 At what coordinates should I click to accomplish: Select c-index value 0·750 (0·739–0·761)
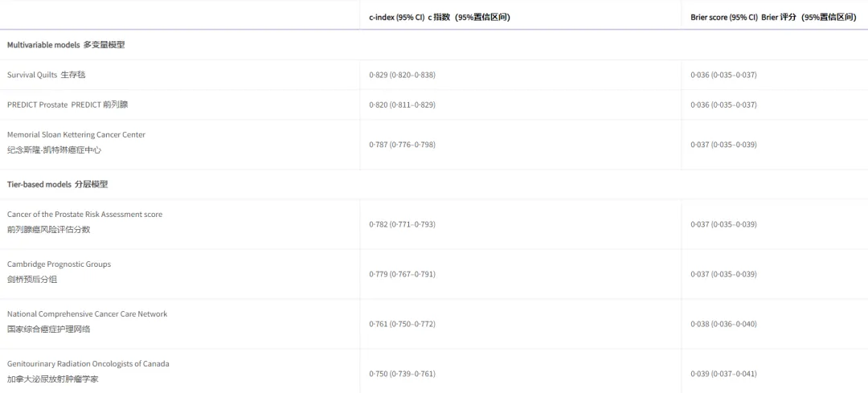(403, 374)
